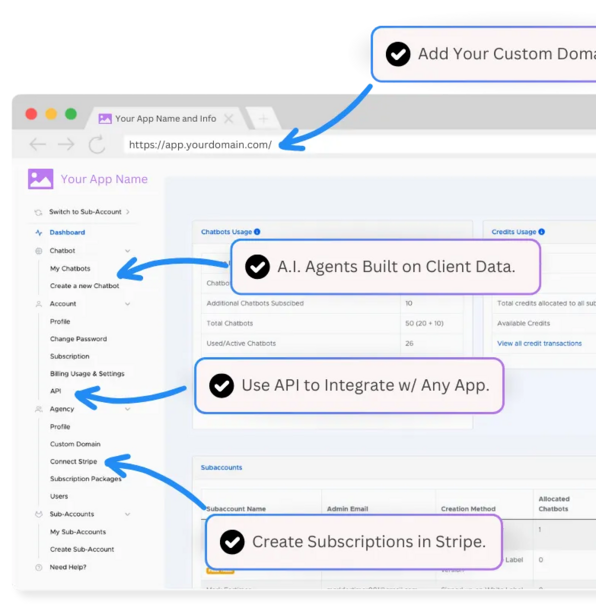Open Connect Stripe under Agency

[x=73, y=461]
